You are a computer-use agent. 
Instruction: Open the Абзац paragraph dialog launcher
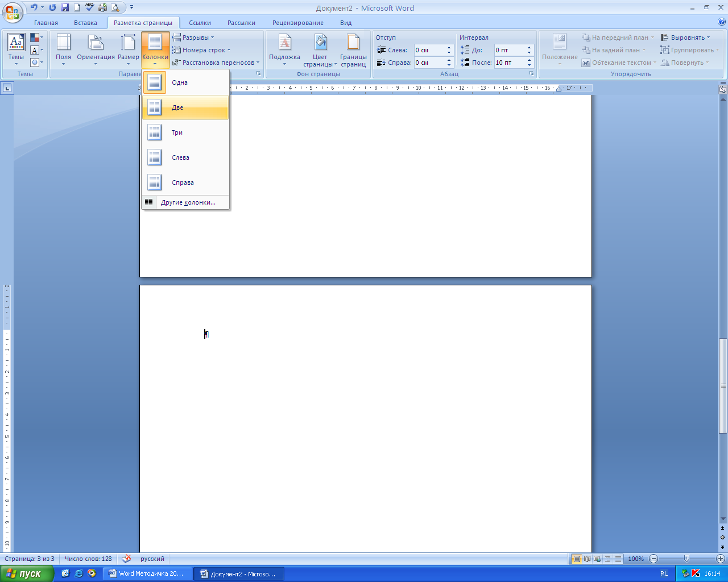(532, 74)
